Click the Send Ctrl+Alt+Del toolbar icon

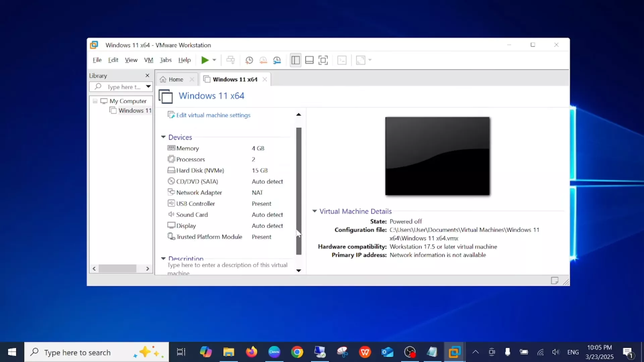(x=230, y=60)
